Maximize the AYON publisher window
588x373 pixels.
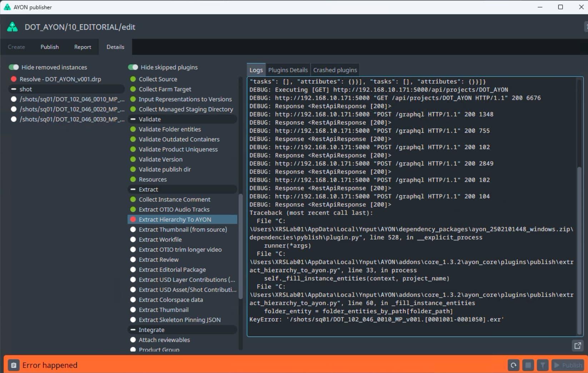[x=560, y=7]
